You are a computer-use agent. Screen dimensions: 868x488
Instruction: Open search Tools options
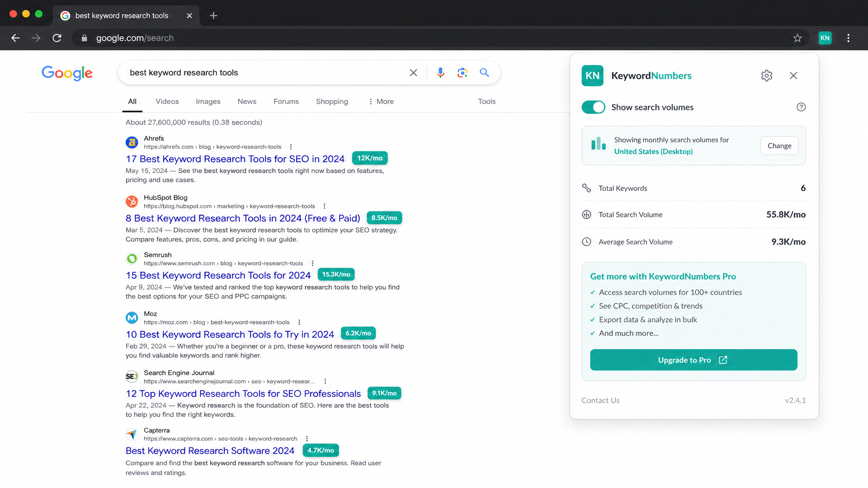[x=487, y=102]
